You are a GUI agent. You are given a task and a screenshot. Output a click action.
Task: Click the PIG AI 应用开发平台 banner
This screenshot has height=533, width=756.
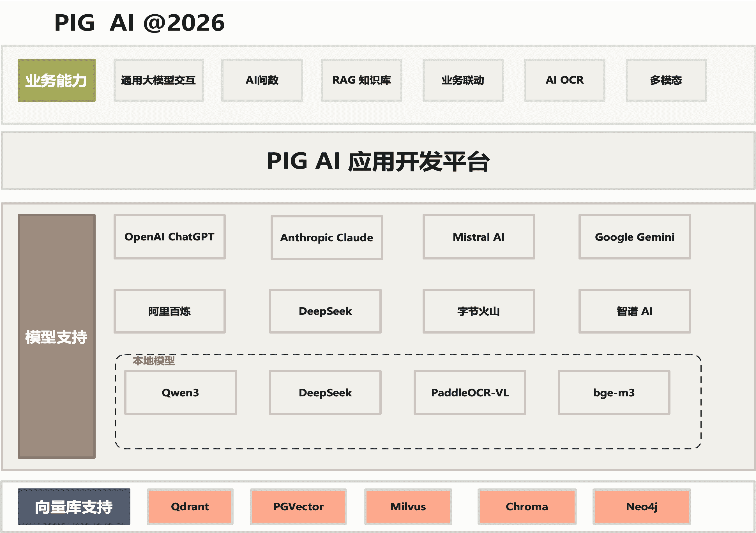click(x=378, y=161)
